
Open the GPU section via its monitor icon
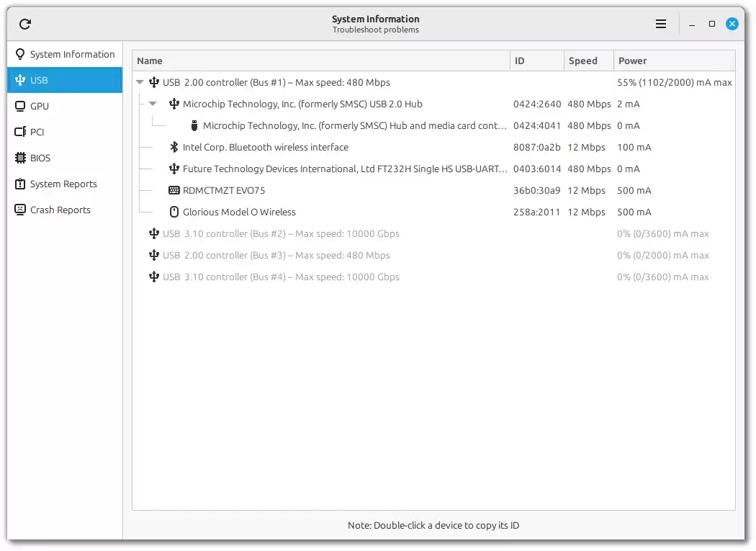(20, 106)
